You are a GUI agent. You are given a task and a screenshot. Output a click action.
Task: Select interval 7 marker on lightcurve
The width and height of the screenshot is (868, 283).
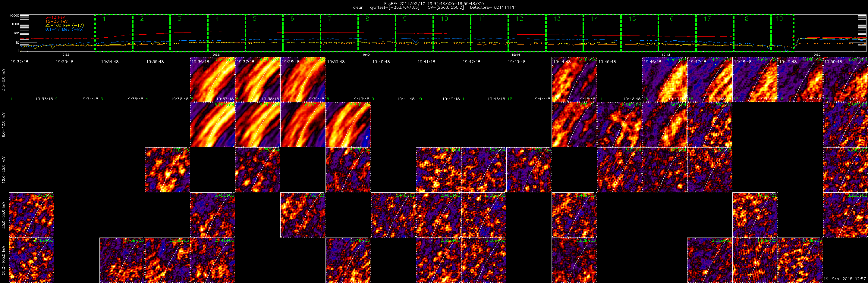coord(329,19)
